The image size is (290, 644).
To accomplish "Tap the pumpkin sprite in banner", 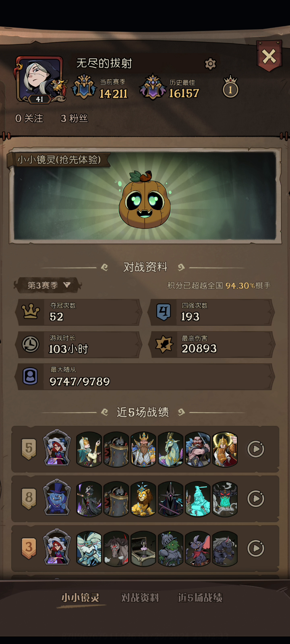I will tap(145, 200).
